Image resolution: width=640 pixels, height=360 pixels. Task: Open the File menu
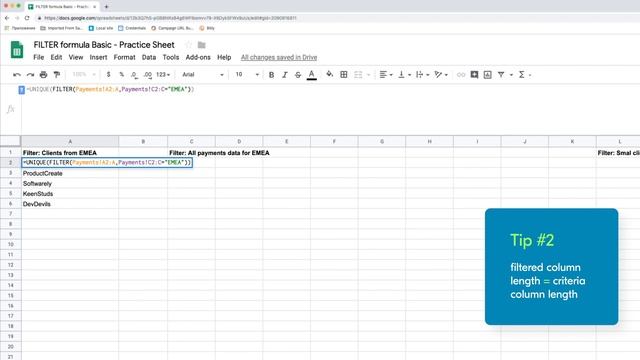tap(38, 58)
